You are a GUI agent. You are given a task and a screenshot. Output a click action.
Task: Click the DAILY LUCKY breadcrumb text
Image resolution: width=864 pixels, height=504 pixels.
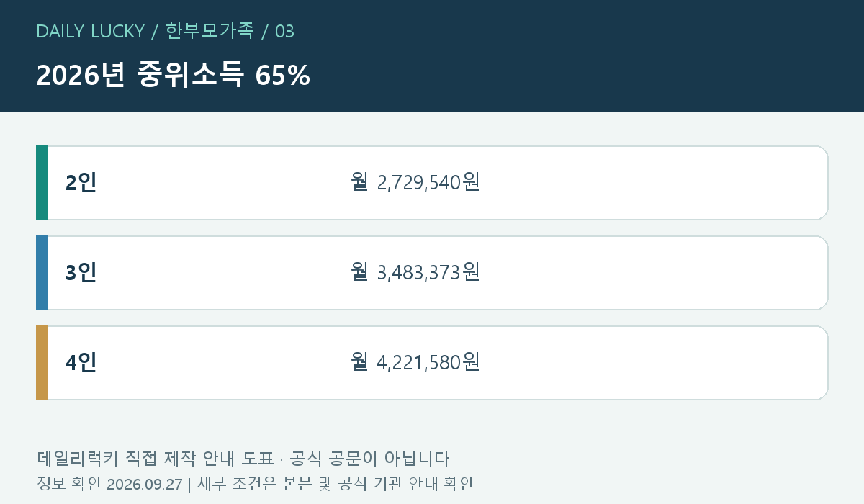(90, 31)
